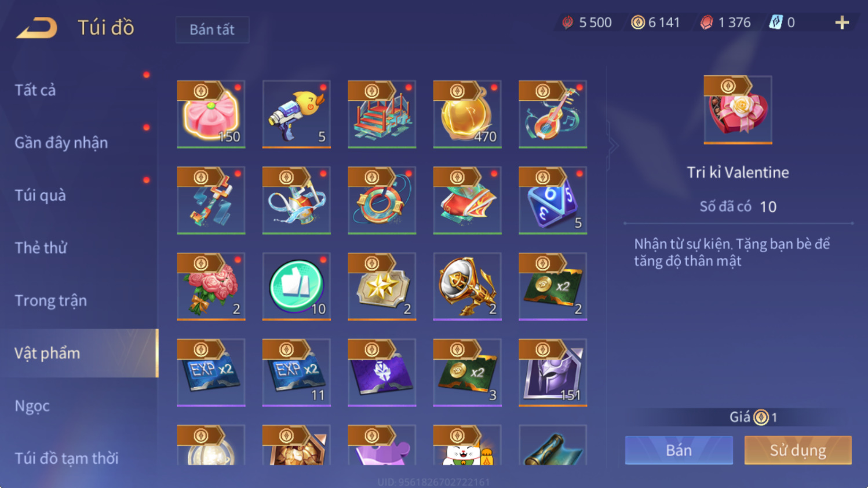Go back using the golden arrow icon
The height and width of the screenshot is (488, 868).
(x=37, y=27)
